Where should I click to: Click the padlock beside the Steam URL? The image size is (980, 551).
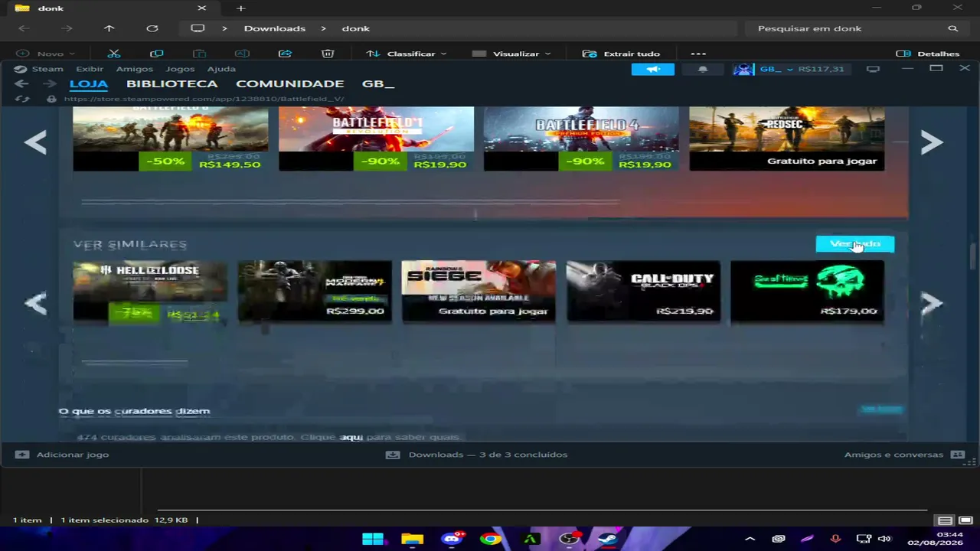[x=51, y=99]
